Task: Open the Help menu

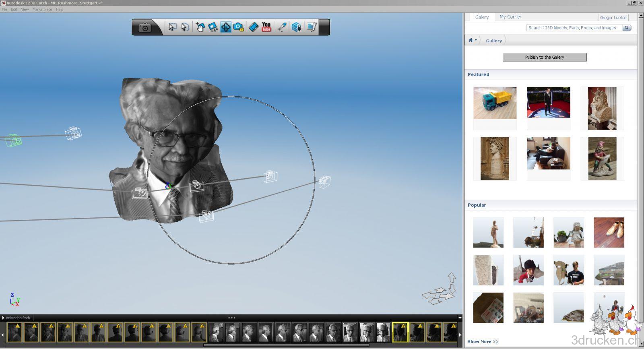Action: click(60, 9)
